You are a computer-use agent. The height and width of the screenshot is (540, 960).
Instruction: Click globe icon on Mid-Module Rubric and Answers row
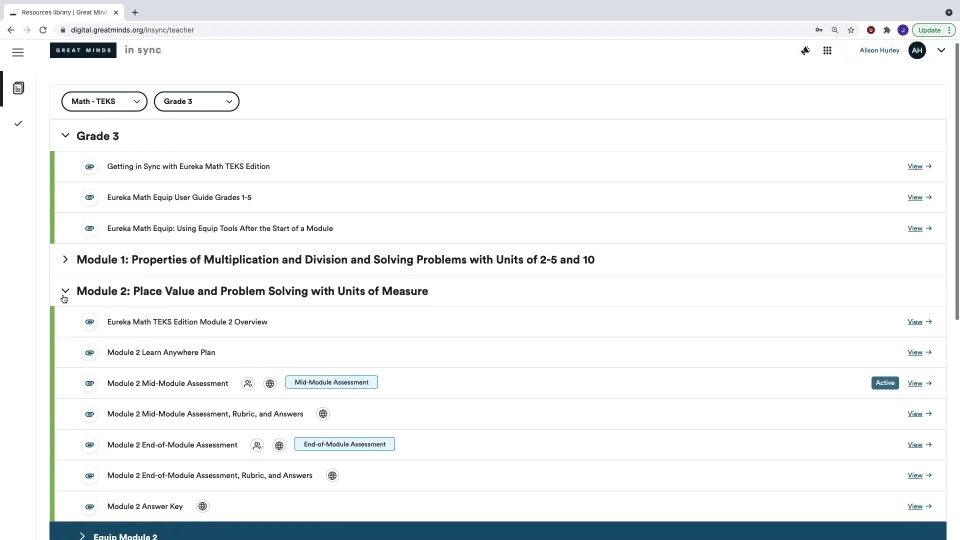click(323, 414)
